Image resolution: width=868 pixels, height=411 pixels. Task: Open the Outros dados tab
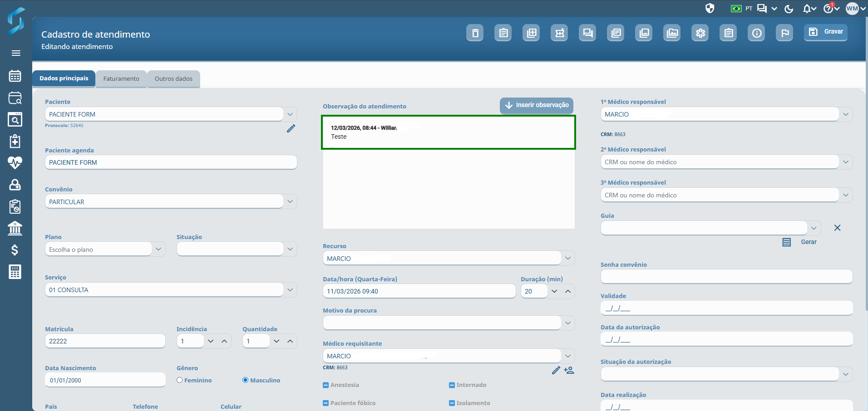[173, 79]
